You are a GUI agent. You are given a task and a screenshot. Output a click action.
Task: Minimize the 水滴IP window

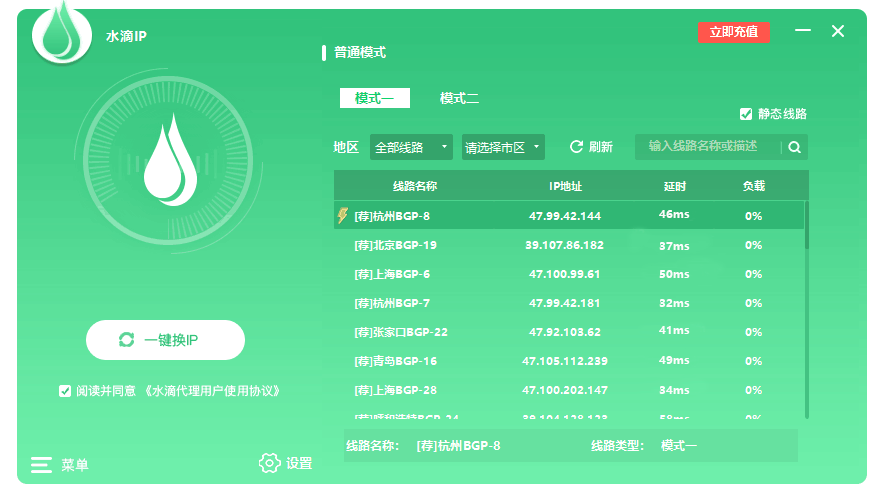803,30
